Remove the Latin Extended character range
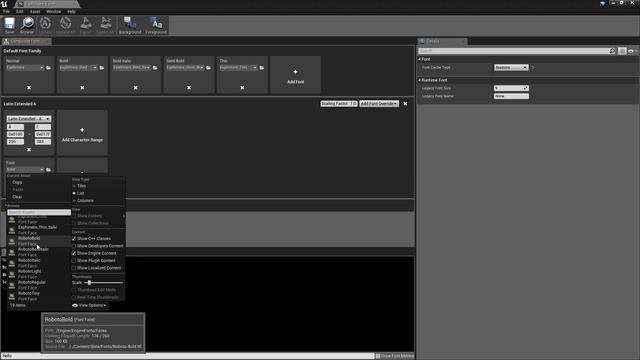Screen dimensions: 640x360 29,150
